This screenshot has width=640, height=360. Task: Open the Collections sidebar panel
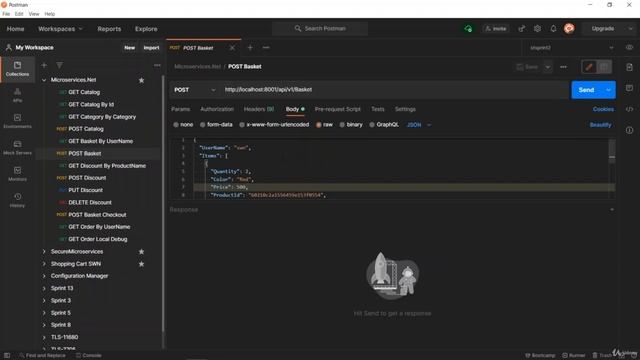(17, 69)
